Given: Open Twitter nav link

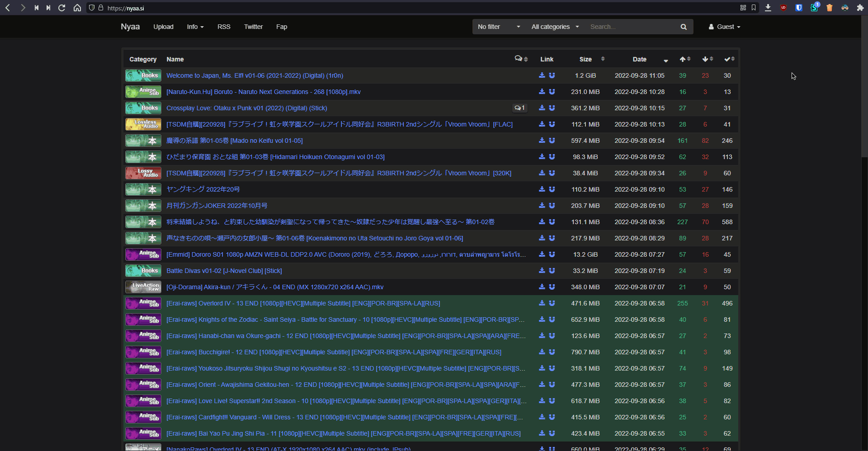Looking at the screenshot, I should [253, 27].
